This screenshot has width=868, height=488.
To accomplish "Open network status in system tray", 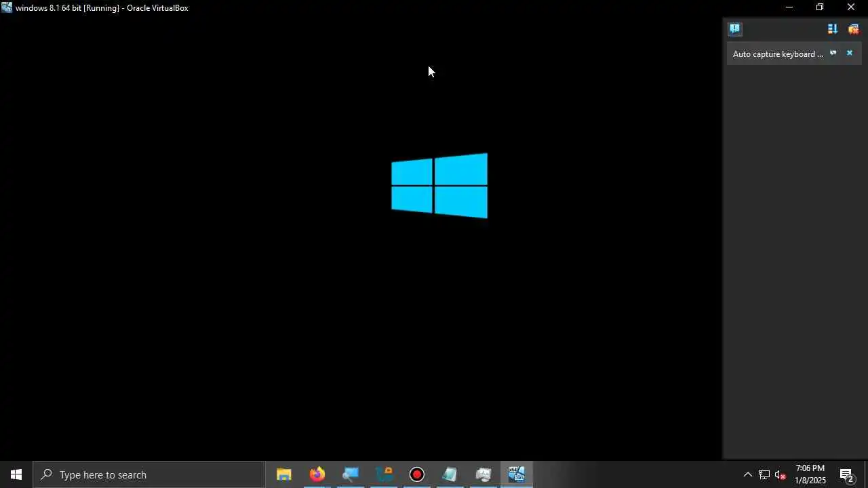I will point(764,474).
